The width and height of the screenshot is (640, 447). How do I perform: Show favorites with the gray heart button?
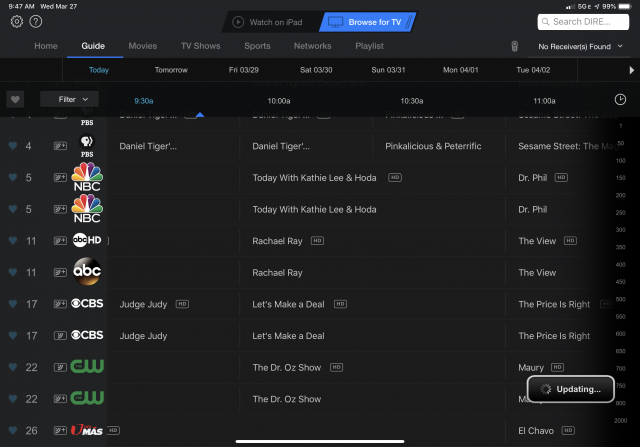(15, 99)
